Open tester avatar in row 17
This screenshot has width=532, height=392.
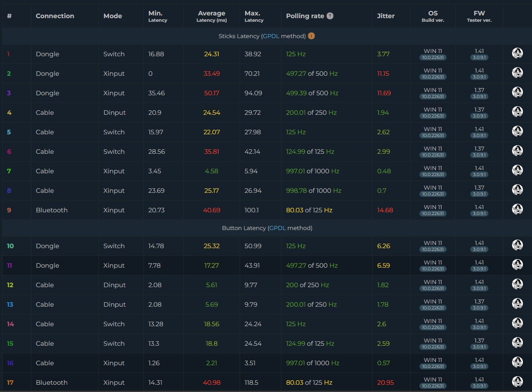pyautogui.click(x=517, y=382)
